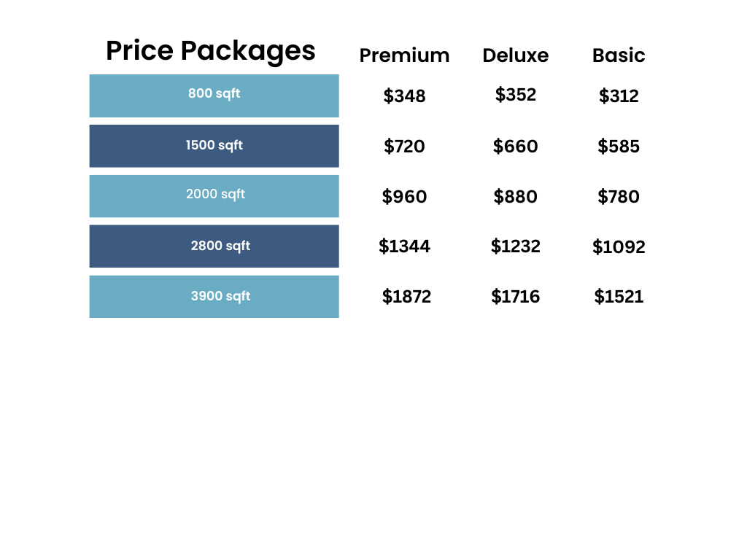
Task: Click the 3900 sqft package bar
Action: (214, 296)
